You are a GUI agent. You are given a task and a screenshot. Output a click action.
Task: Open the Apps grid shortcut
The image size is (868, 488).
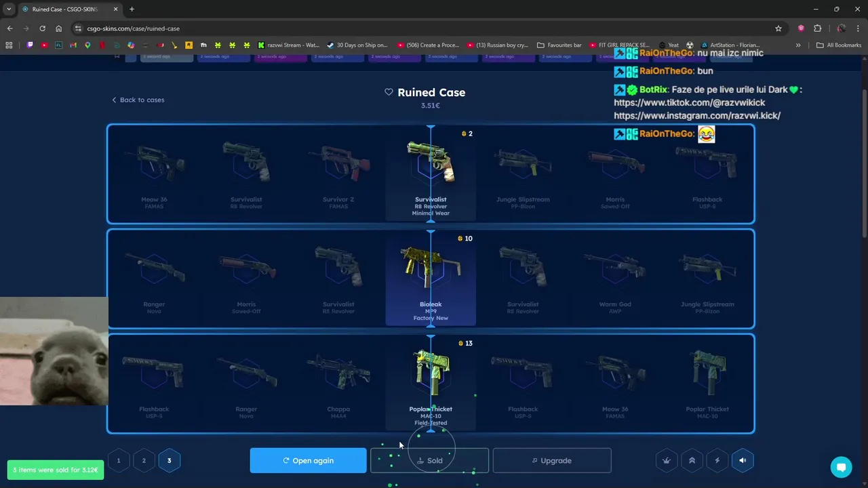click(x=9, y=45)
